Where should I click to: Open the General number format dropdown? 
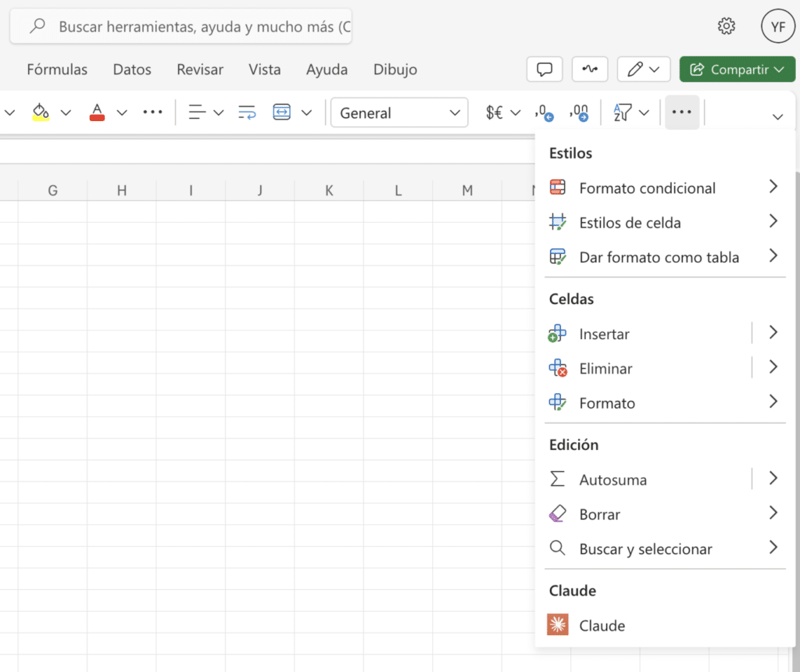pyautogui.click(x=399, y=112)
